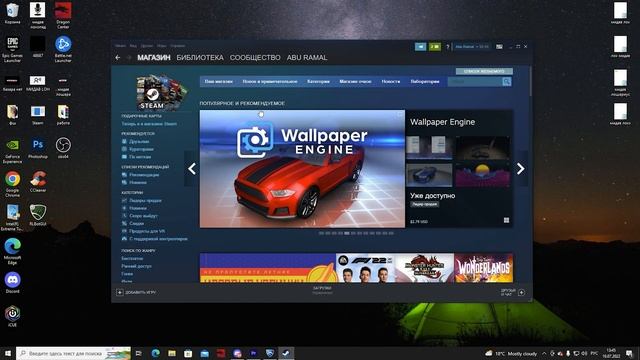Open recommended by 'Друзьями' link
This screenshot has width=640, height=360.
139,141
